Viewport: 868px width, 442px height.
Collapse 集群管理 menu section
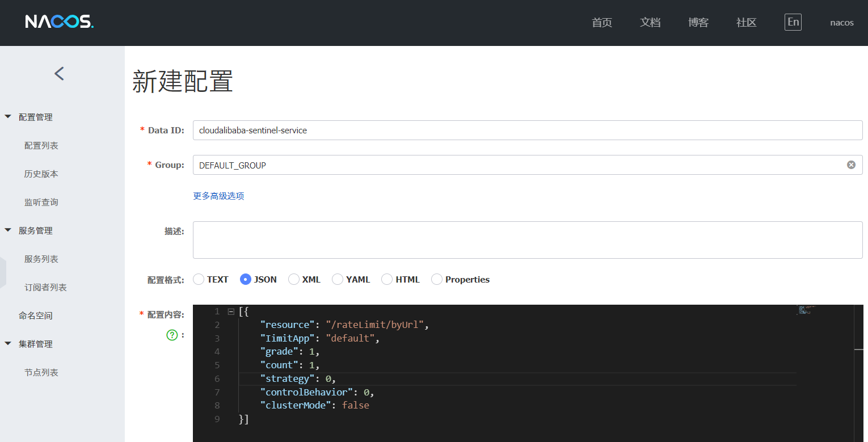pyautogui.click(x=8, y=344)
